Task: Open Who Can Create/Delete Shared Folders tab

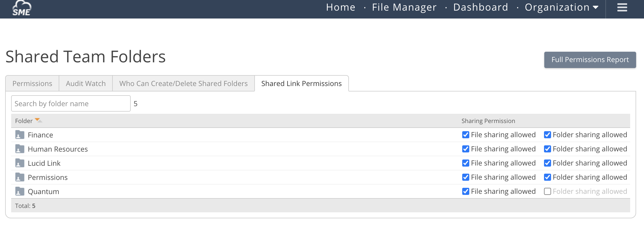Action: click(183, 84)
